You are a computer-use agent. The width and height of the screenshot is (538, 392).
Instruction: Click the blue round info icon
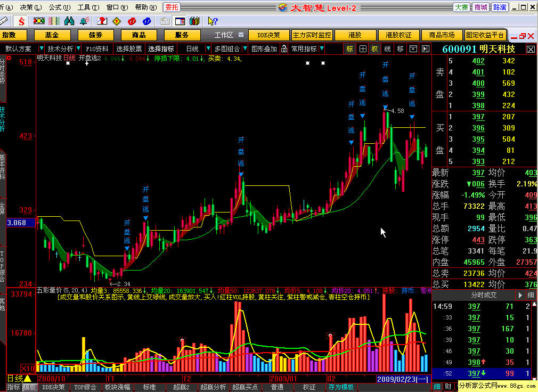pos(147,21)
